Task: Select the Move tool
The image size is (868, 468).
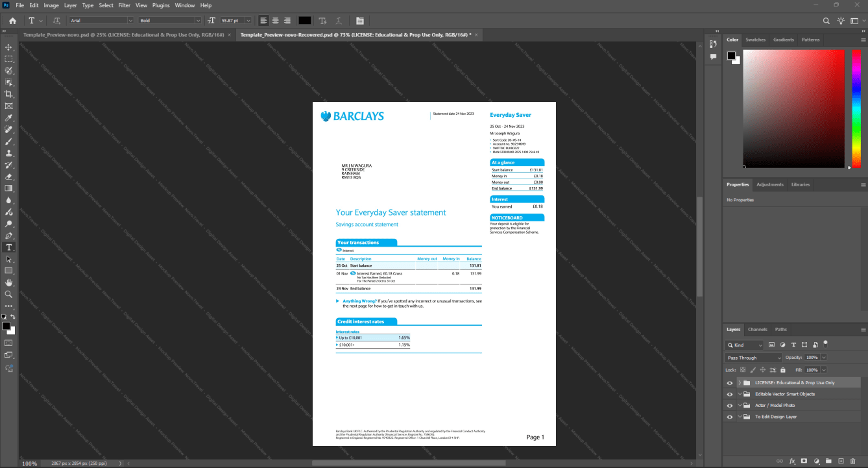Action: [x=9, y=47]
